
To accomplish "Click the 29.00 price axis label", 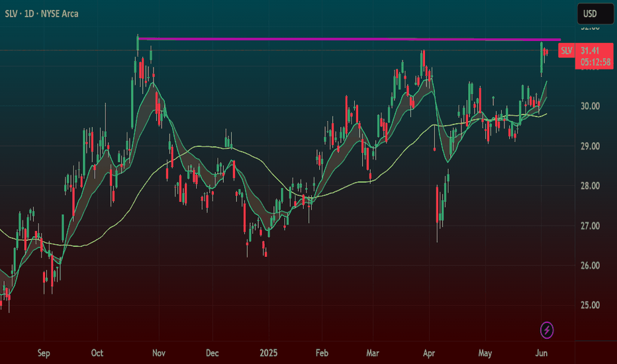I will (591, 146).
